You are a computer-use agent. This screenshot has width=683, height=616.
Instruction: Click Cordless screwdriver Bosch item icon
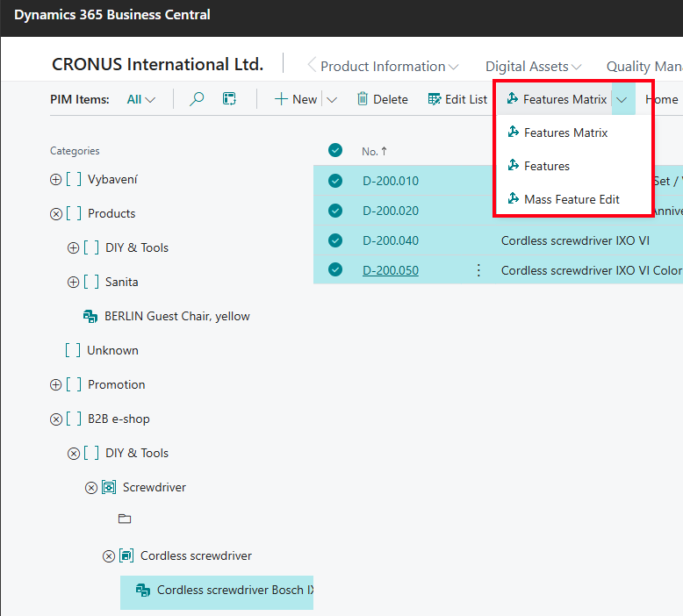pos(143,590)
